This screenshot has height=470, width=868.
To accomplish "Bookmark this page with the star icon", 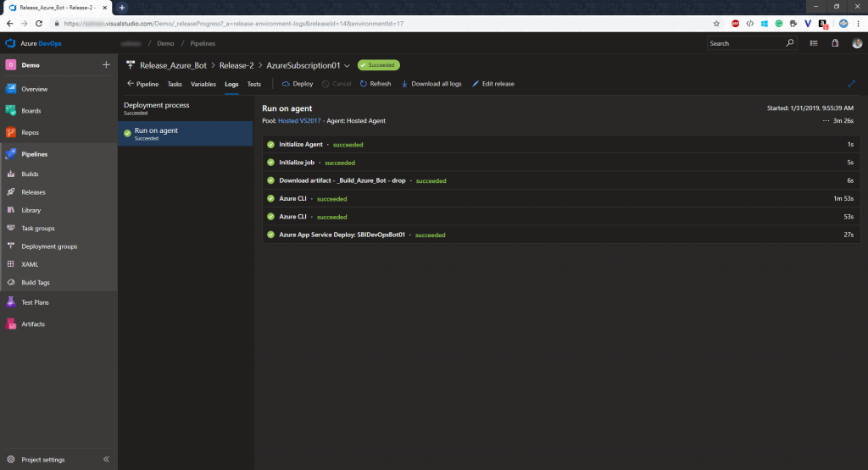I will tap(716, 24).
